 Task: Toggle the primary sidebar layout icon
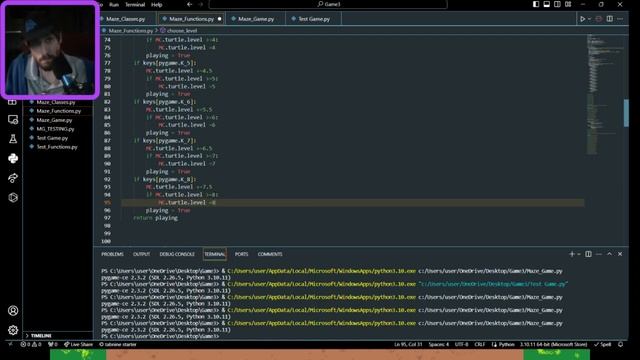click(536, 4)
